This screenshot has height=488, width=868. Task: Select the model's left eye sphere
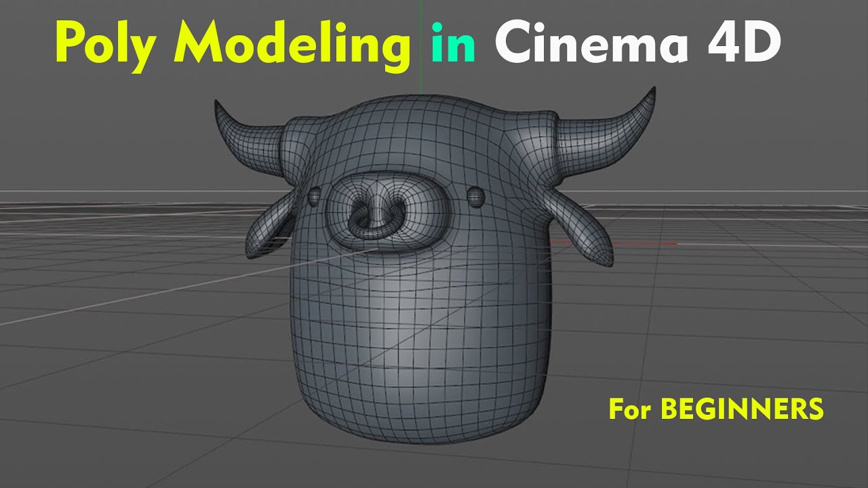[x=314, y=197]
